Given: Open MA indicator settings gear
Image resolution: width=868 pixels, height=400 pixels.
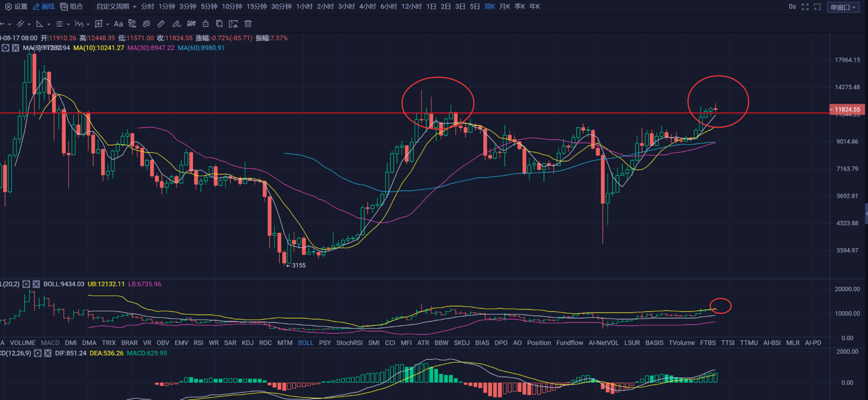Looking at the screenshot, I should coord(5,48).
